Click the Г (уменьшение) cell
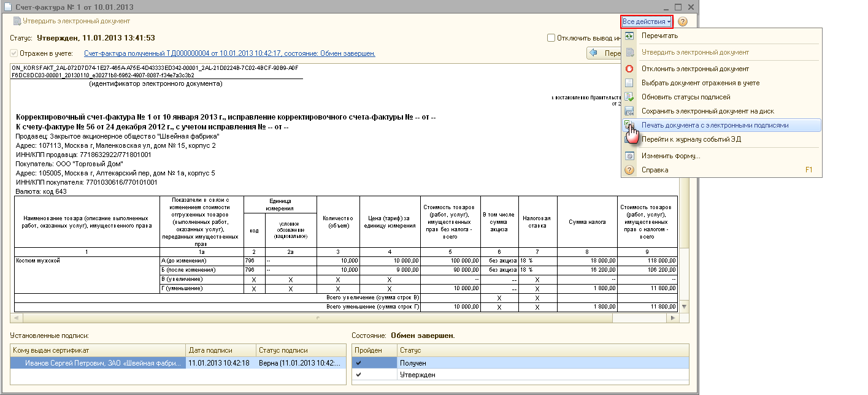Image resolution: width=868 pixels, height=395 pixels. pyautogui.click(x=201, y=288)
